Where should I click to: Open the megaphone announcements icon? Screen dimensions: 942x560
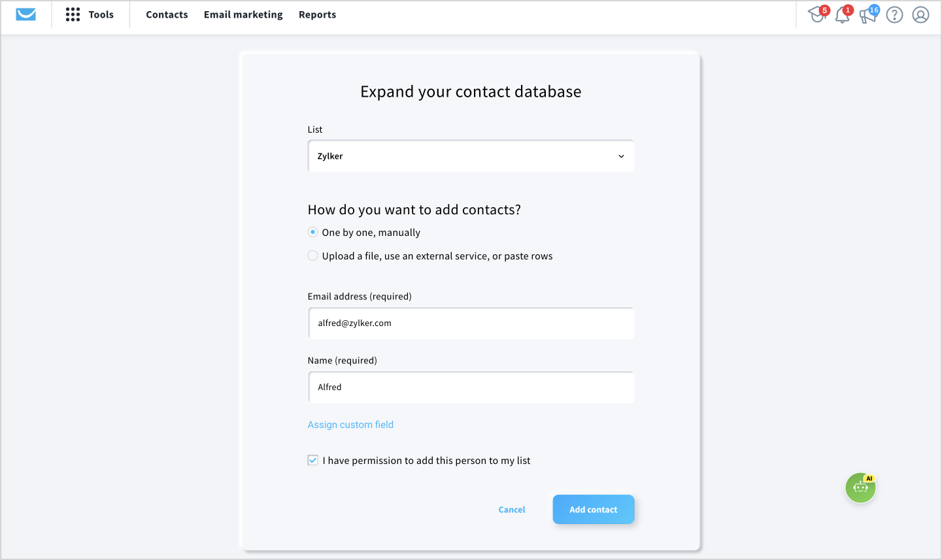(868, 14)
